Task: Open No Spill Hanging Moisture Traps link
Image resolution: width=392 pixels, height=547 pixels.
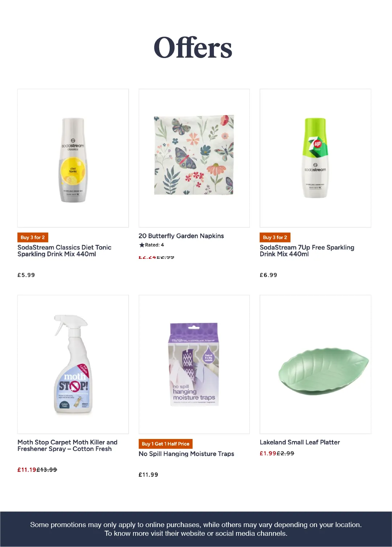Action: (x=186, y=454)
